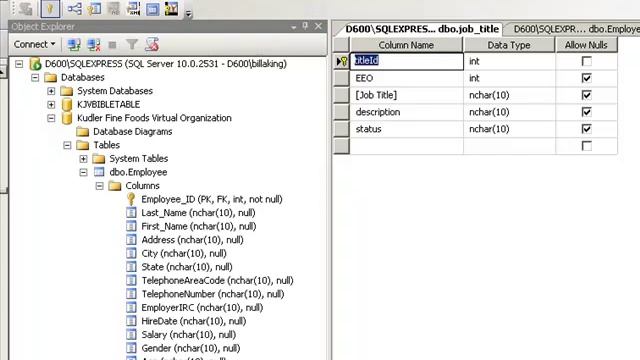640x360 pixels.
Task: Collapse the Tables node
Action: pos(67,145)
